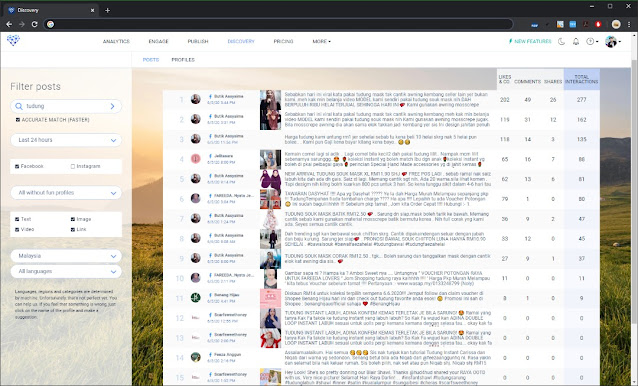Toggle the Image post type checkbox
This screenshot has width=638, height=386.
coord(73,219)
